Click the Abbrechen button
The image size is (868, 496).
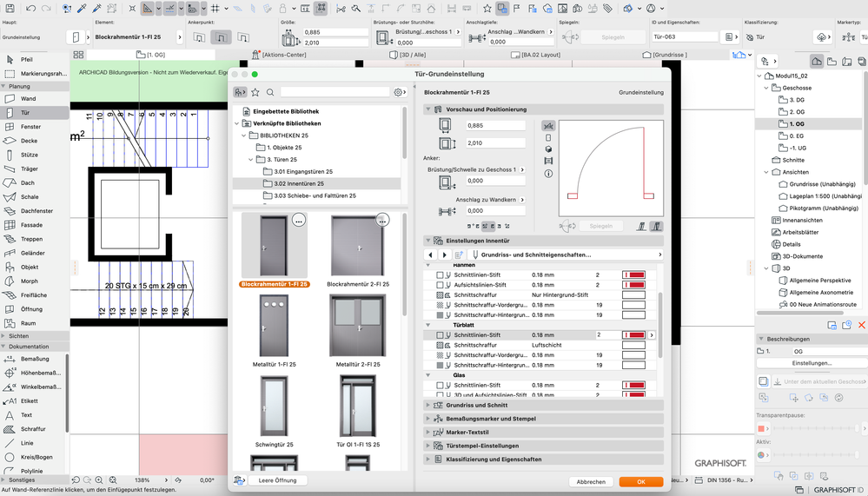(591, 481)
